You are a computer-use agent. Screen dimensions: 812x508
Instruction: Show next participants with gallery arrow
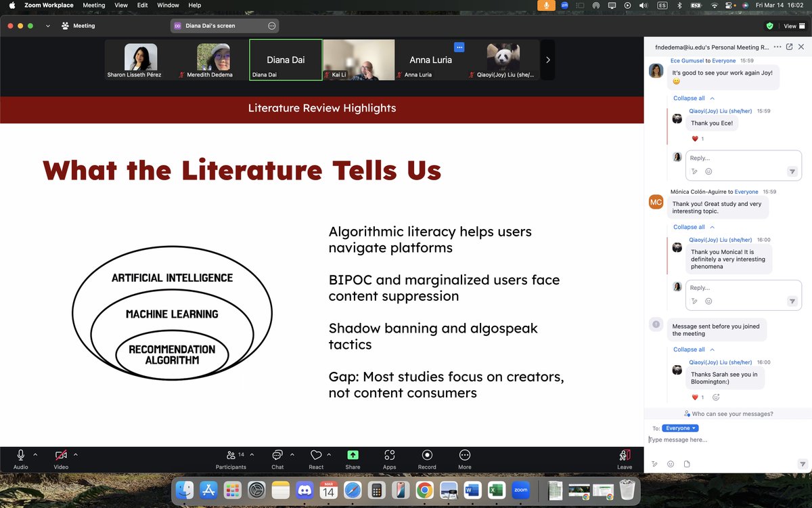pyautogui.click(x=547, y=60)
